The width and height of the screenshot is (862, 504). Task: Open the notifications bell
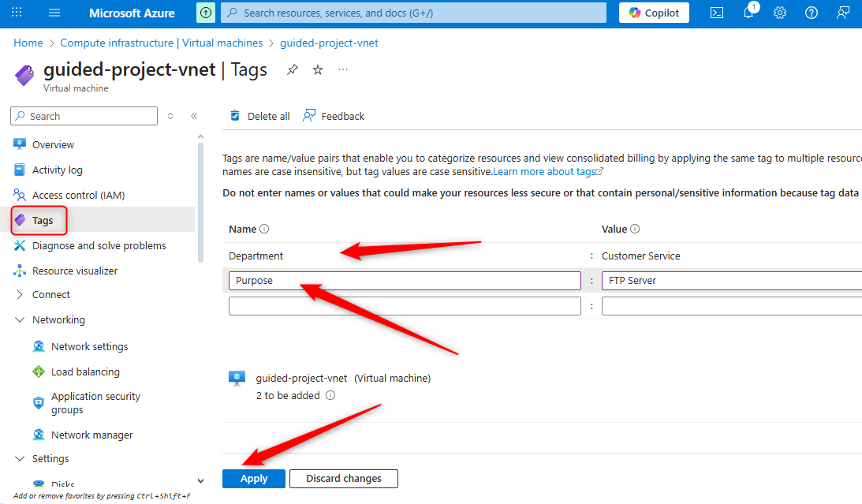748,12
